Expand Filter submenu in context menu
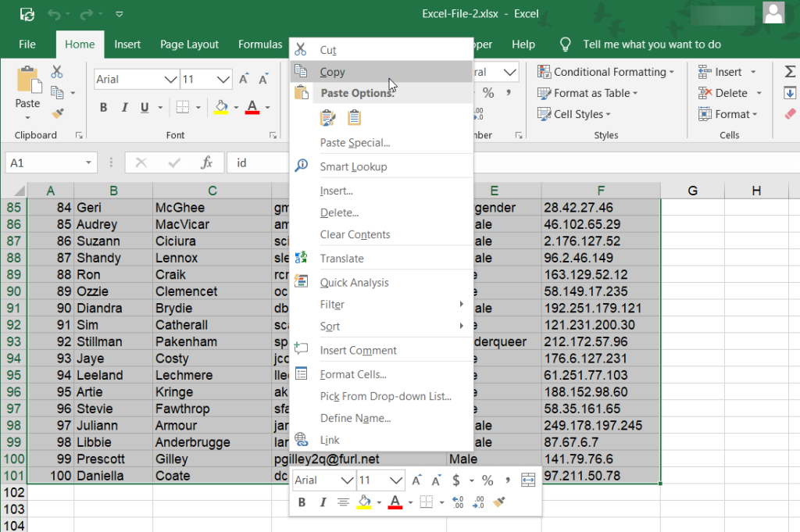The width and height of the screenshot is (800, 532). (x=381, y=305)
